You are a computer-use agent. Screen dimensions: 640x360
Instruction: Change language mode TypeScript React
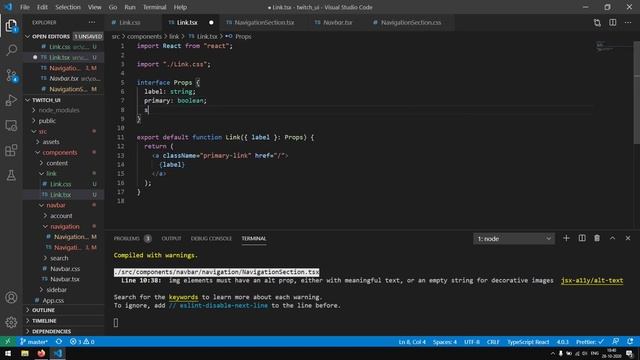click(x=528, y=342)
